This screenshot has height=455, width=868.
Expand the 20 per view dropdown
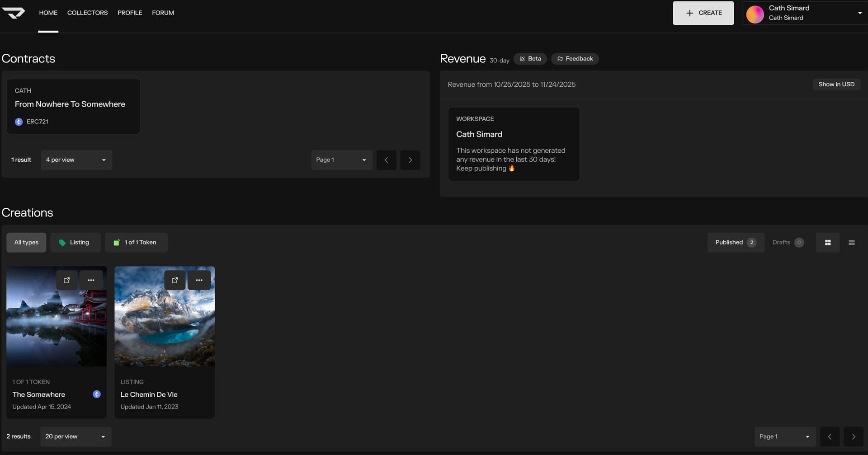(75, 436)
